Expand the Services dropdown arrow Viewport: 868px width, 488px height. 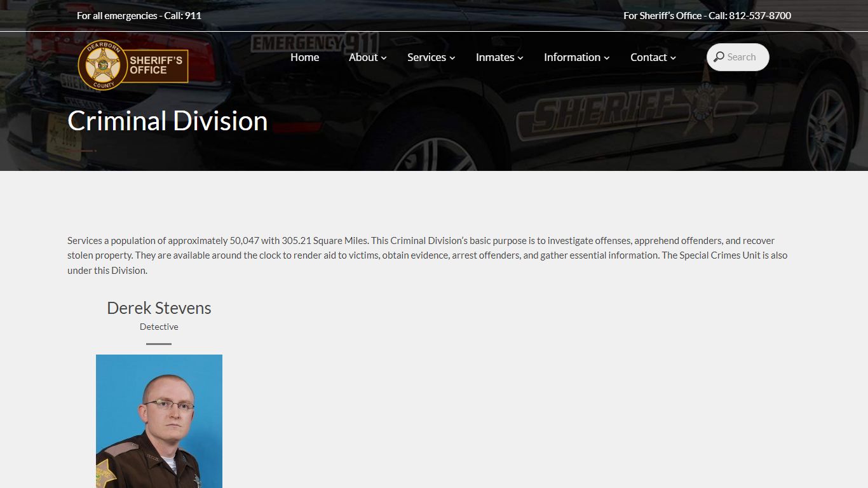(452, 58)
